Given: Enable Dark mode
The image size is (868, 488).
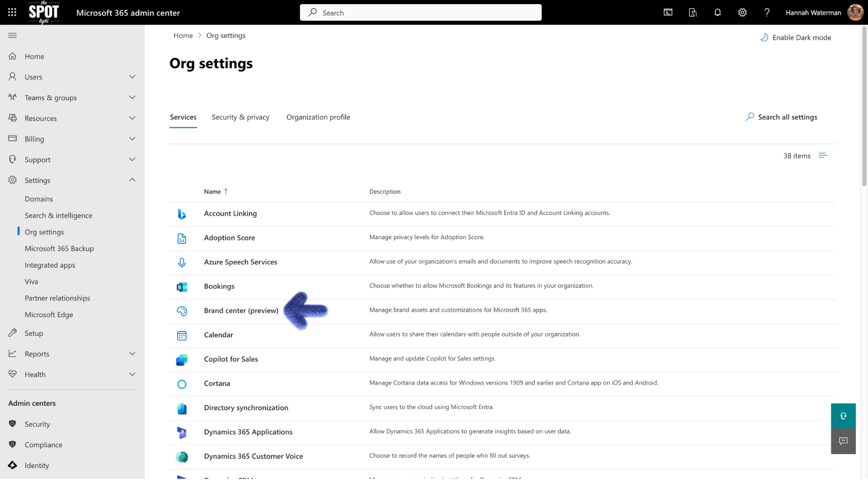Looking at the screenshot, I should pos(796,38).
